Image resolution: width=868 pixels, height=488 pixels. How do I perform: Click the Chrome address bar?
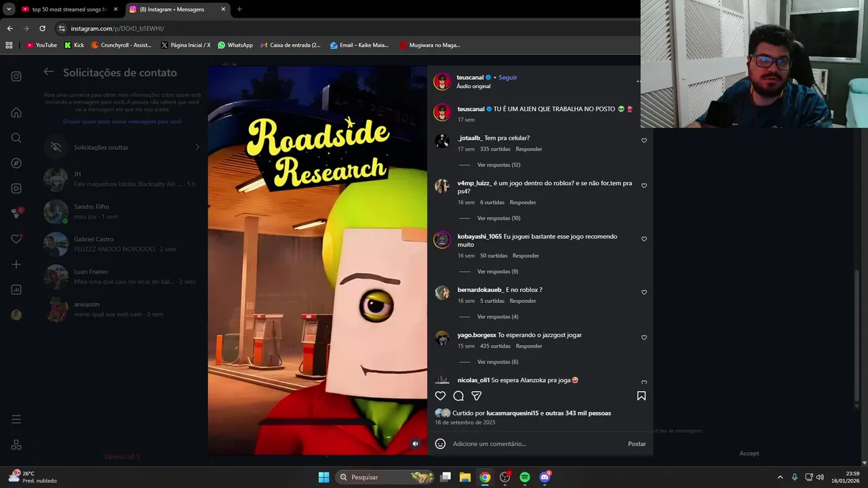[x=346, y=28]
